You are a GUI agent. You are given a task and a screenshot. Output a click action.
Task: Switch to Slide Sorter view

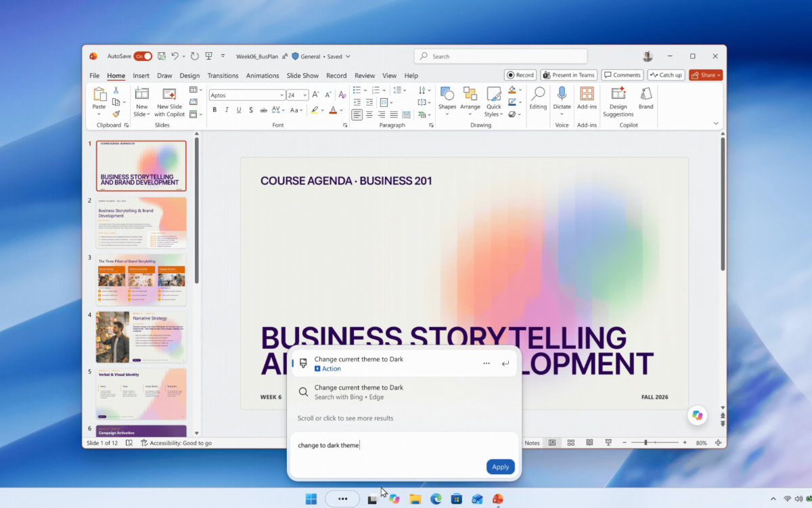571,443
